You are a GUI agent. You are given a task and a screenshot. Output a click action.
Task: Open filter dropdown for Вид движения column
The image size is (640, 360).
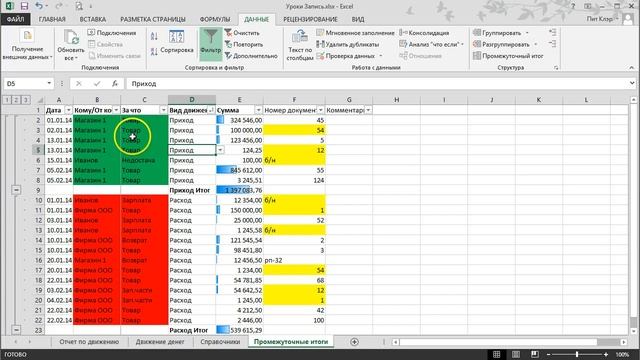pyautogui.click(x=211, y=110)
